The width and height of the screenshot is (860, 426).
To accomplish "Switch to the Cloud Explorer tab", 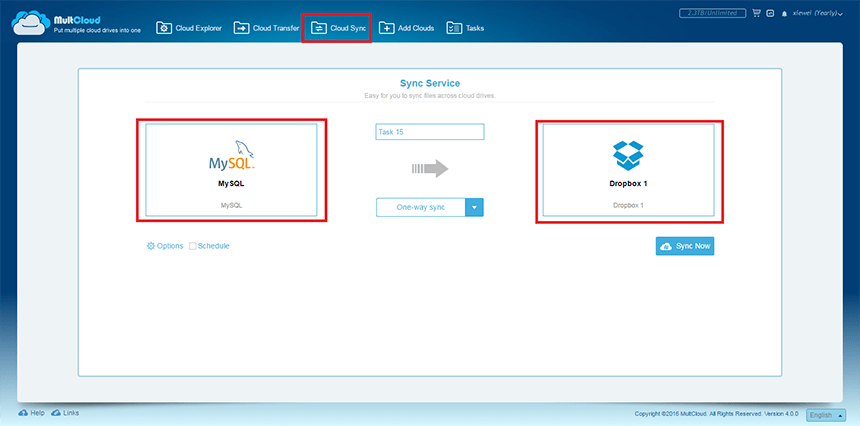I will pos(189,28).
